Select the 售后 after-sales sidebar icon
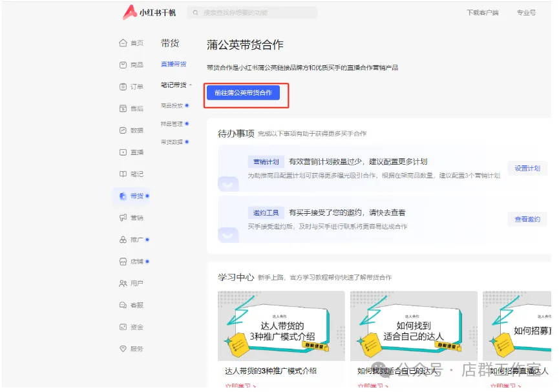Screen dimensions: 559x392 123,108
